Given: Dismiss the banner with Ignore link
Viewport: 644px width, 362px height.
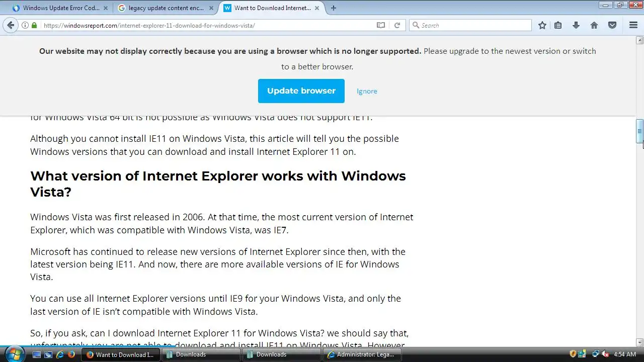Looking at the screenshot, I should click(367, 91).
